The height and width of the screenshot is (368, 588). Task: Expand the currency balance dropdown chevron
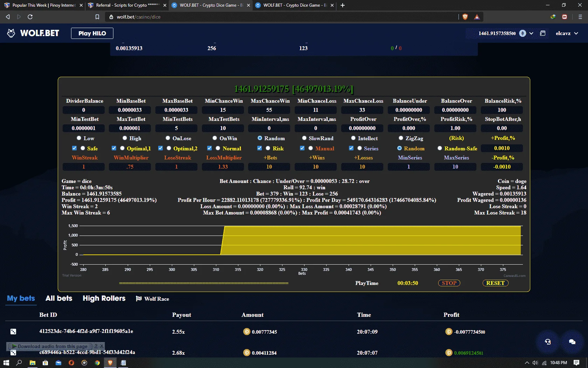click(x=531, y=33)
